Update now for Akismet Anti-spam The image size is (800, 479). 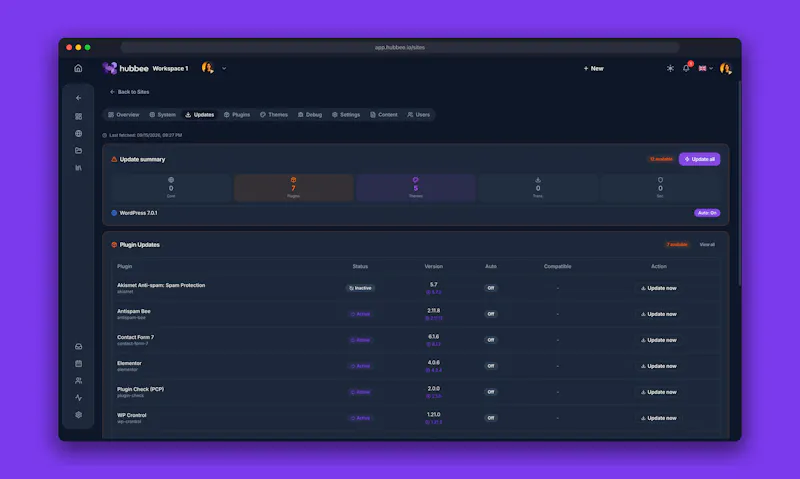point(659,288)
